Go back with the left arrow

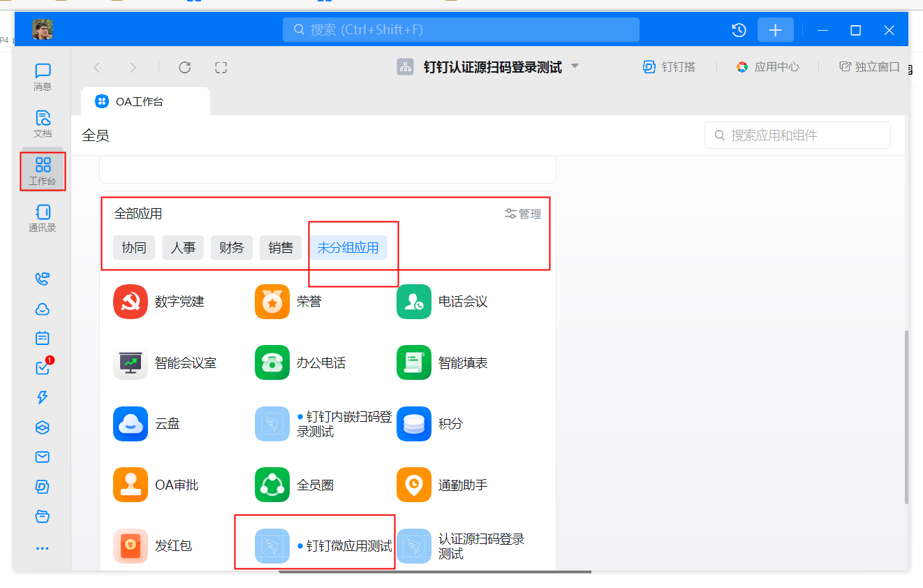pyautogui.click(x=97, y=67)
